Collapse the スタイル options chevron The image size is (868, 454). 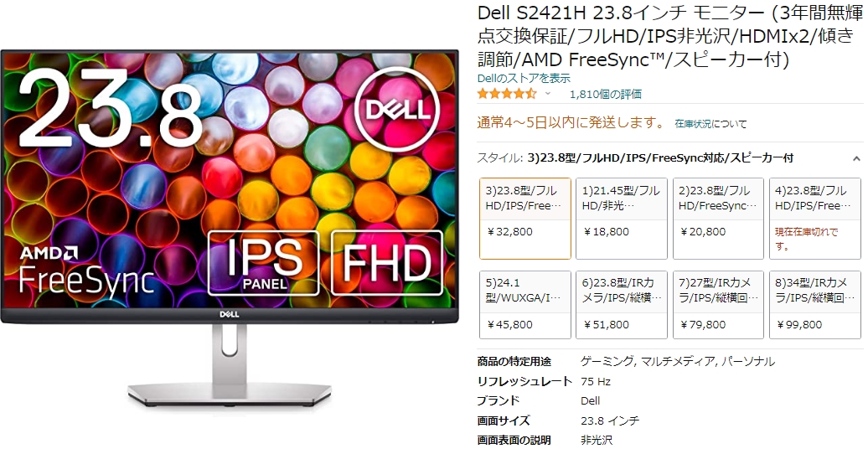[856, 159]
